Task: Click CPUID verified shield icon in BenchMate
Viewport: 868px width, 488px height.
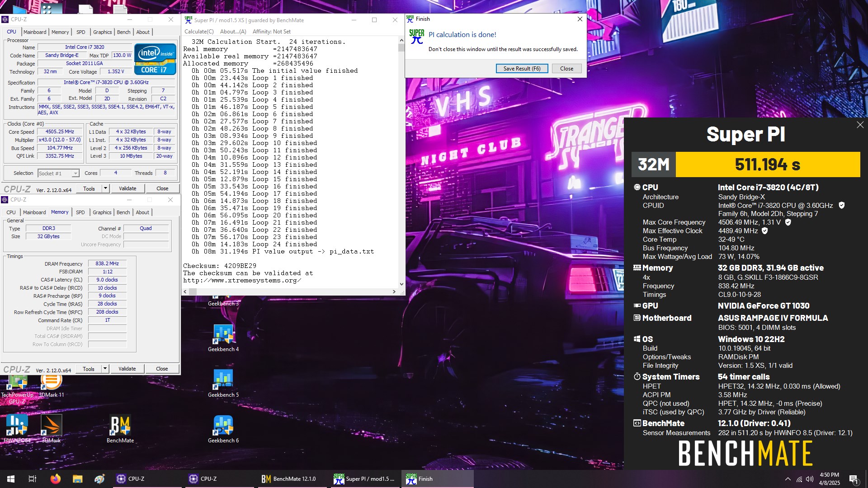Action: [x=841, y=205]
